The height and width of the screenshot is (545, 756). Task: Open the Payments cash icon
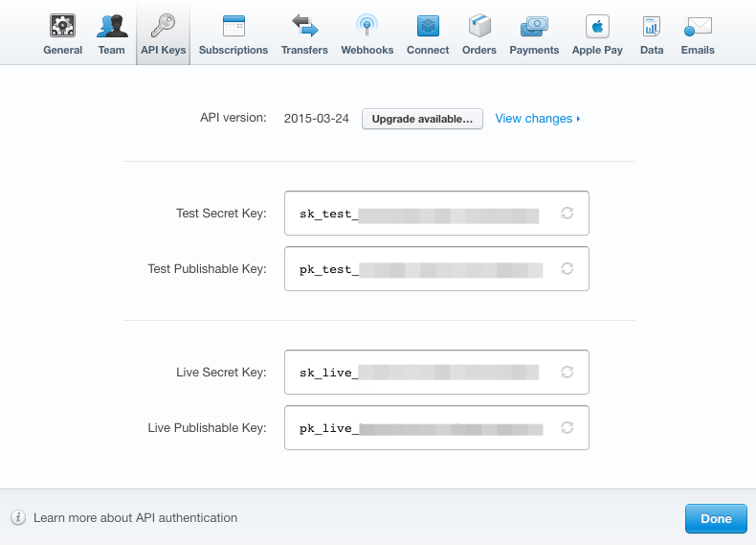(x=534, y=27)
